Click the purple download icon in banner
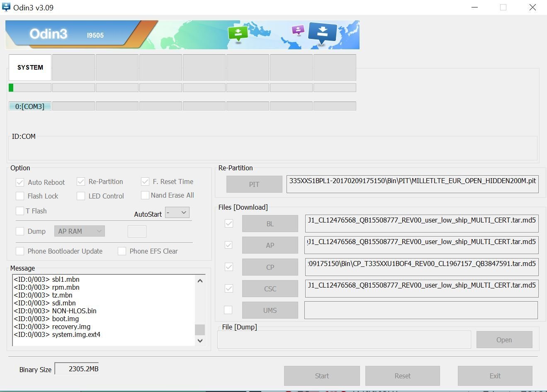The image size is (547, 392). coord(298,30)
